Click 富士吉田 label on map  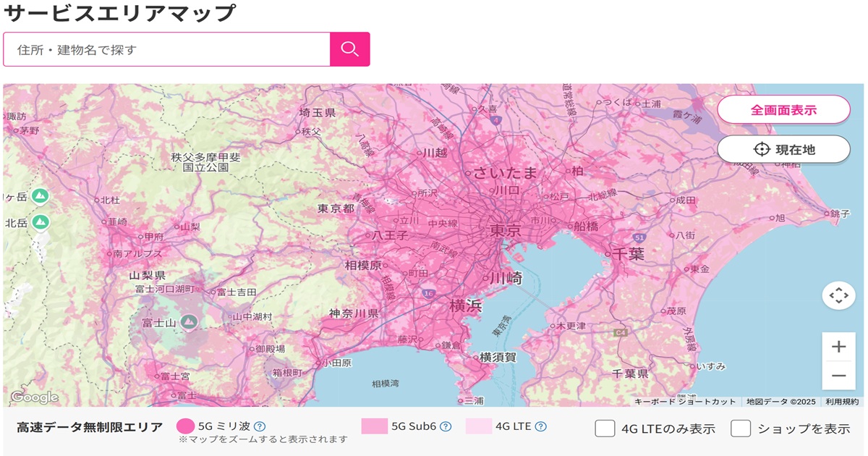237,292
